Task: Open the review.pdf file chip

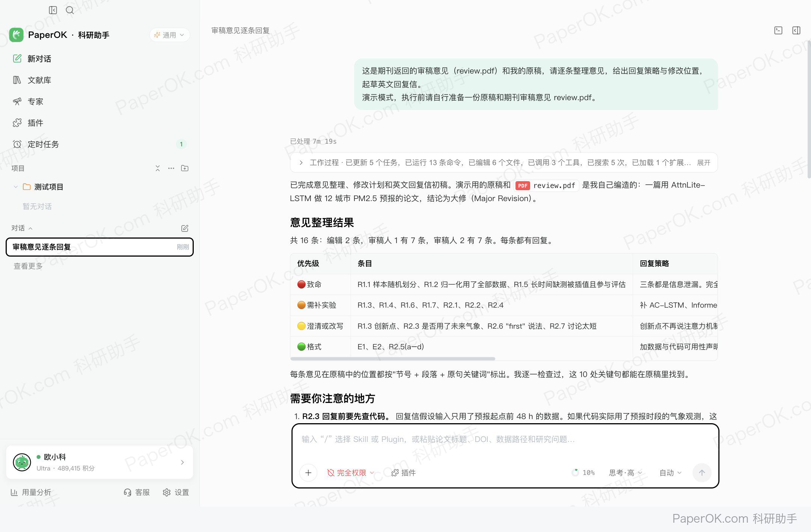Action: pos(547,185)
